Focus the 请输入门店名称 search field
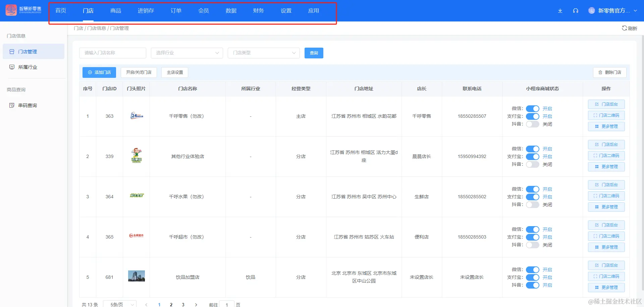Image resolution: width=644 pixels, height=307 pixels. pos(113,53)
